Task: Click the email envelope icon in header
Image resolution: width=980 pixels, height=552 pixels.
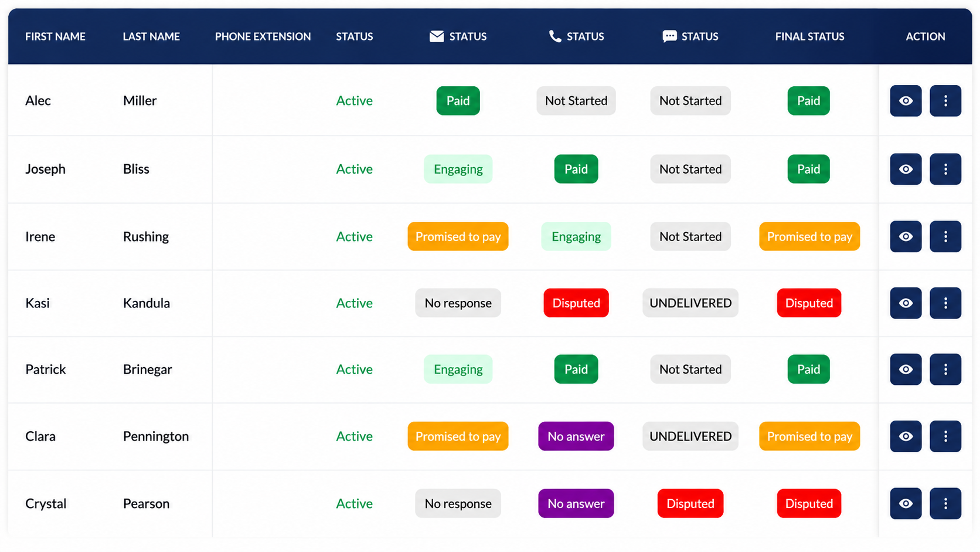Action: click(x=437, y=36)
